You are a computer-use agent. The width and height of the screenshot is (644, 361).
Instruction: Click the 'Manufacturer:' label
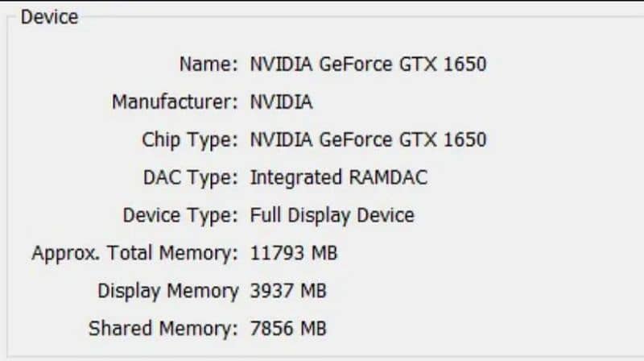click(x=175, y=102)
